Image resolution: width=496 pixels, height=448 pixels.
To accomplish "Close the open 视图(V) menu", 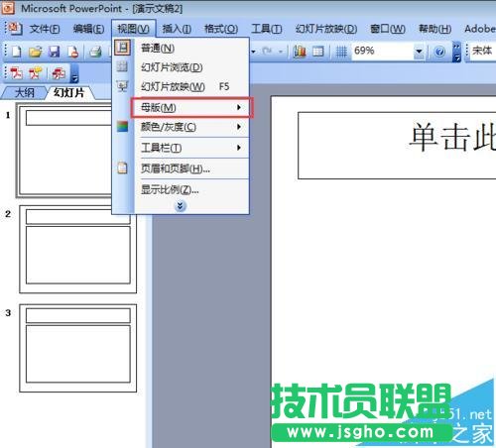I will pos(133,29).
